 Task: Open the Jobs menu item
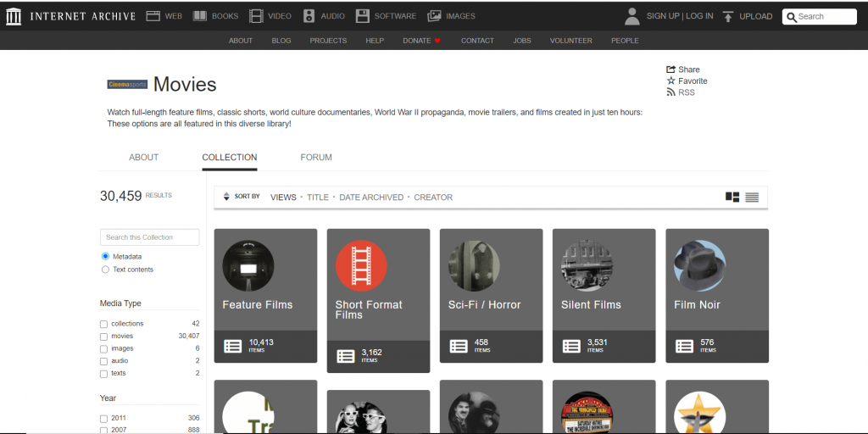(522, 41)
